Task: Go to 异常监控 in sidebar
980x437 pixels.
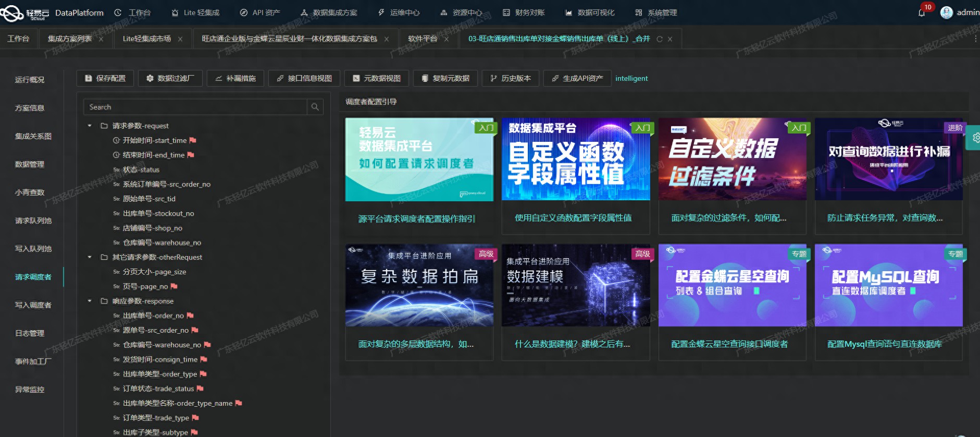Action: (x=30, y=390)
